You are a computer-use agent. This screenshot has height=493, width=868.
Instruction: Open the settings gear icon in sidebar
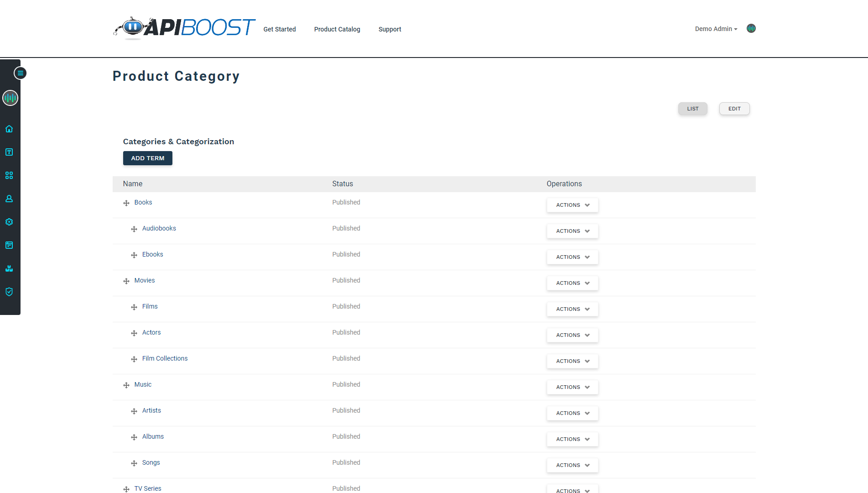click(9, 222)
